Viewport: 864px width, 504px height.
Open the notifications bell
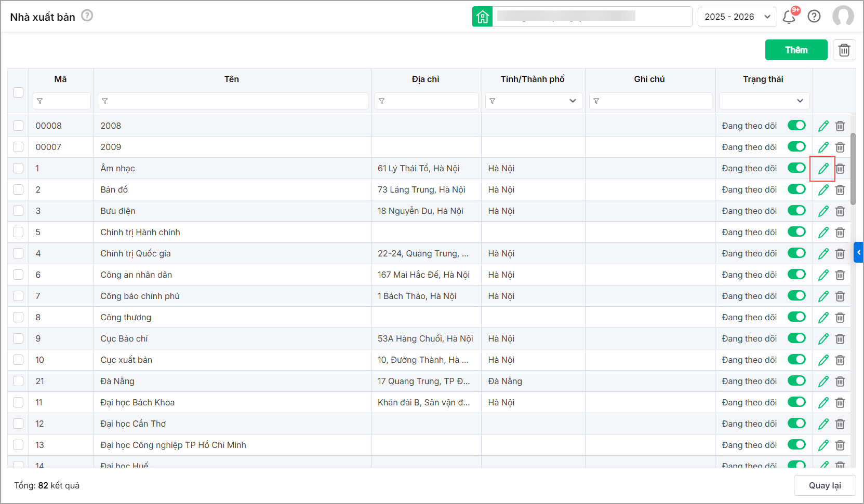[789, 17]
